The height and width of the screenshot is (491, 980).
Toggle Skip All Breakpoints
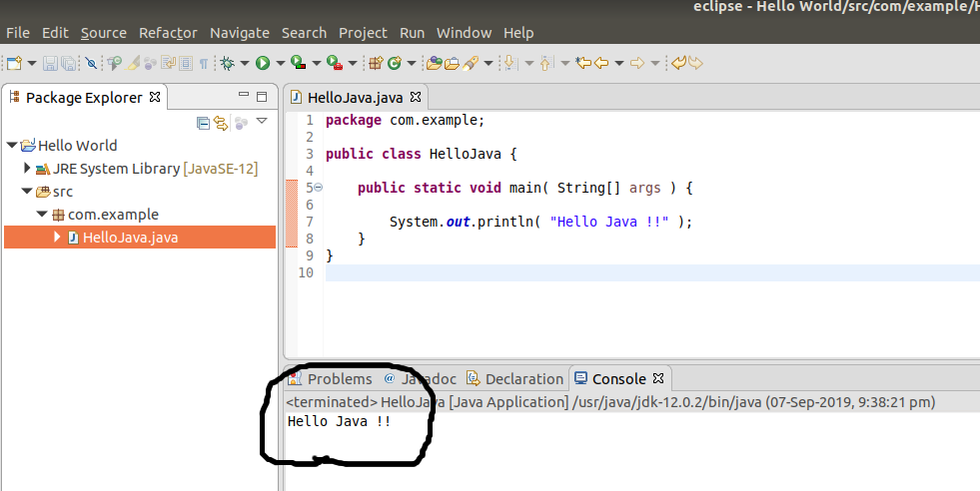[x=91, y=63]
